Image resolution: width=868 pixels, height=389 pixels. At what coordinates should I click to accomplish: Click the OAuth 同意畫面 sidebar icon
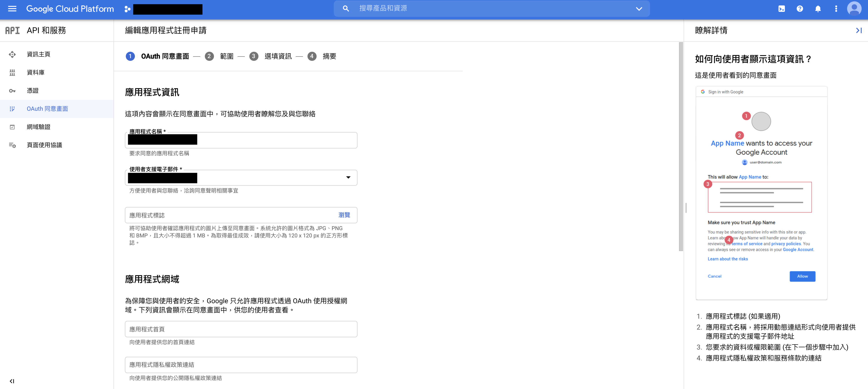12,109
